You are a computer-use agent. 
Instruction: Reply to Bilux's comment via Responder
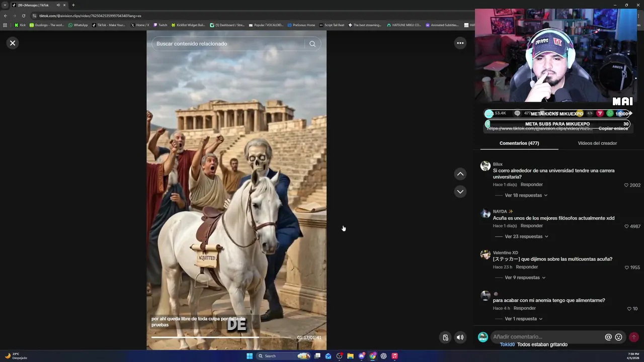coord(531,185)
